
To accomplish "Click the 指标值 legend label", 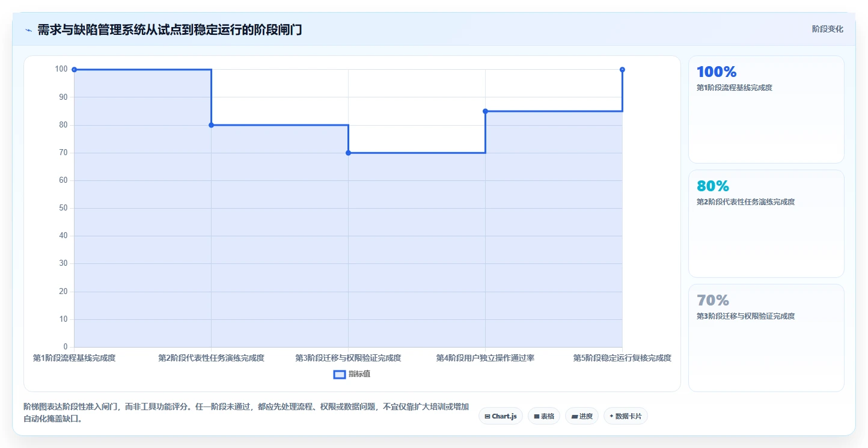I will 359,374.
